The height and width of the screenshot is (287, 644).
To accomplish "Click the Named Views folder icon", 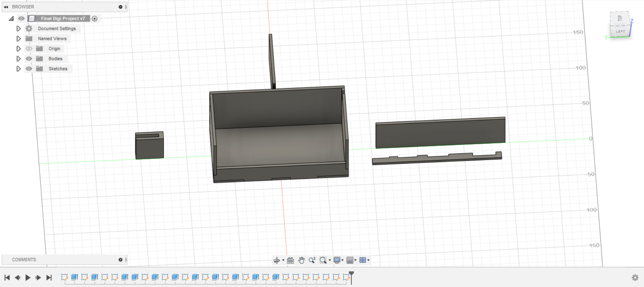I will [x=29, y=39].
